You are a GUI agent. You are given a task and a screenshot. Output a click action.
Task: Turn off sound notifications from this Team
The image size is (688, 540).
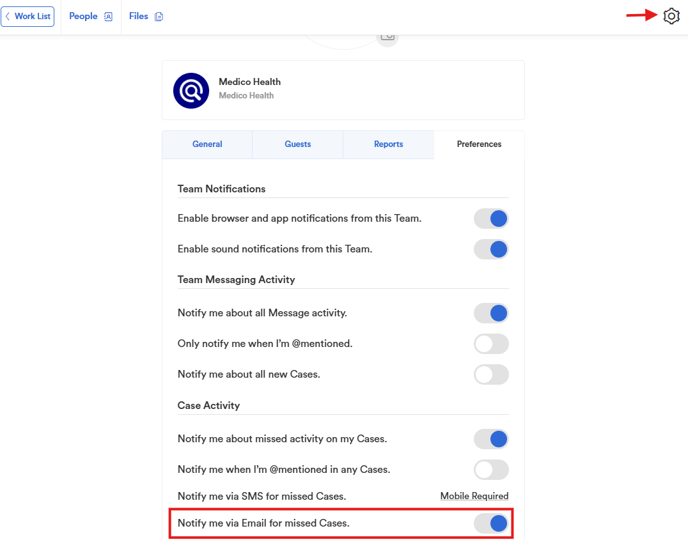click(491, 249)
